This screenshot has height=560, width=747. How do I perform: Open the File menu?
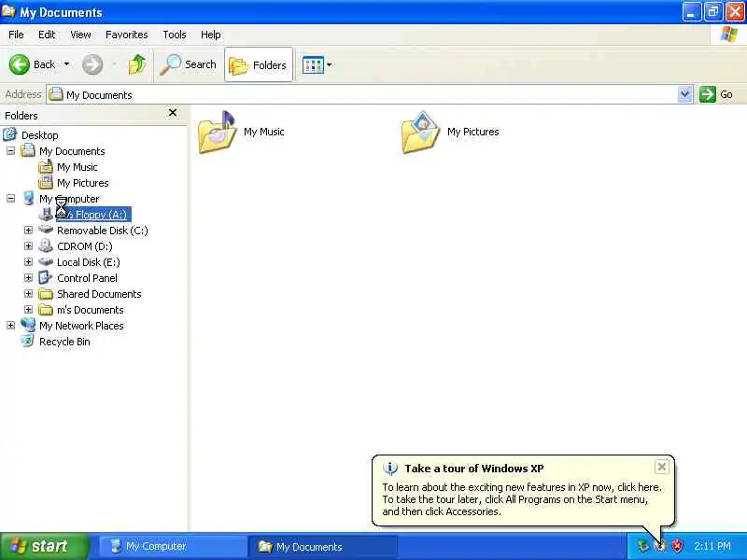coord(16,35)
